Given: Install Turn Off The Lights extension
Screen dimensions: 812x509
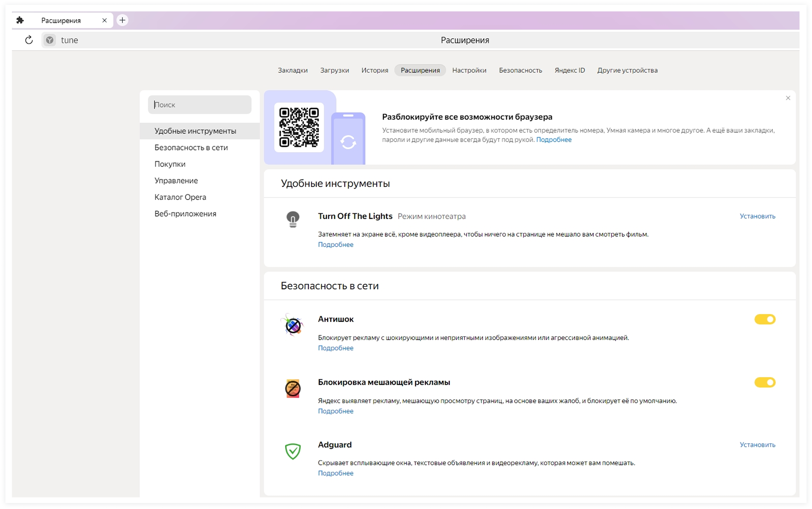Looking at the screenshot, I should coord(757,216).
